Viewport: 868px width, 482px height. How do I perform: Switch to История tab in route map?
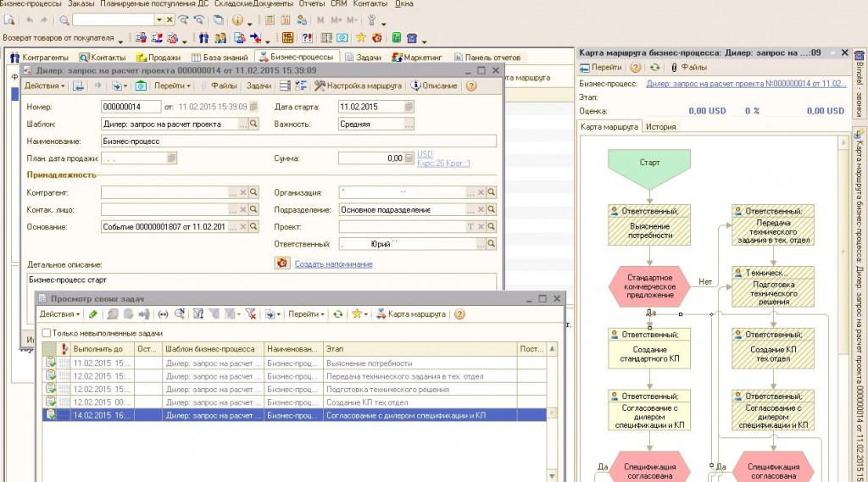click(661, 127)
